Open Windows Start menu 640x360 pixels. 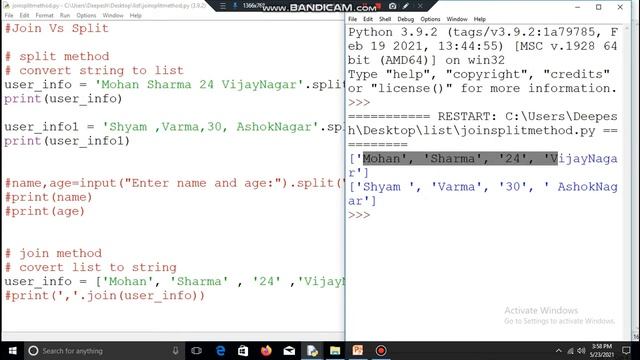click(x=12, y=351)
